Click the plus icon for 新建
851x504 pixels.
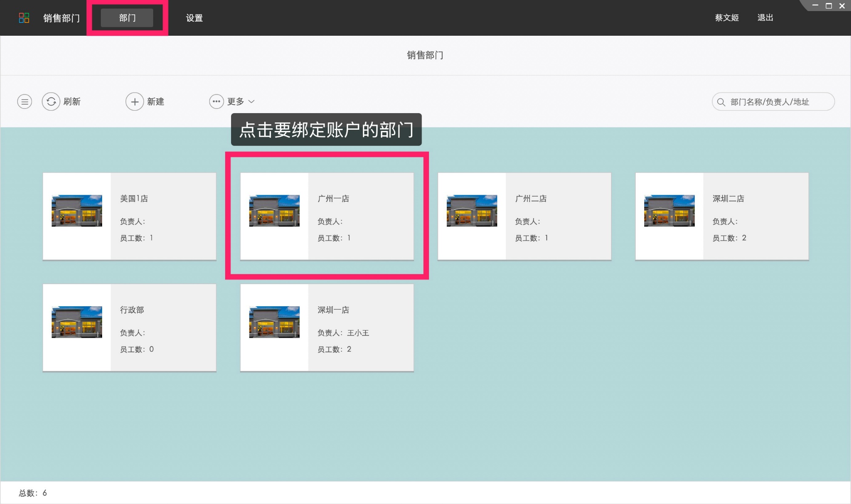click(134, 102)
